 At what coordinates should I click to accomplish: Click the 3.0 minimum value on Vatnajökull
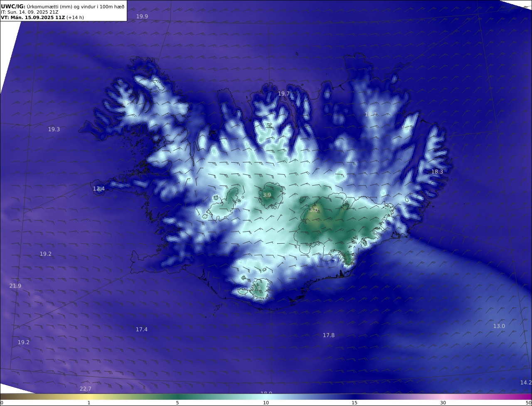313,210
